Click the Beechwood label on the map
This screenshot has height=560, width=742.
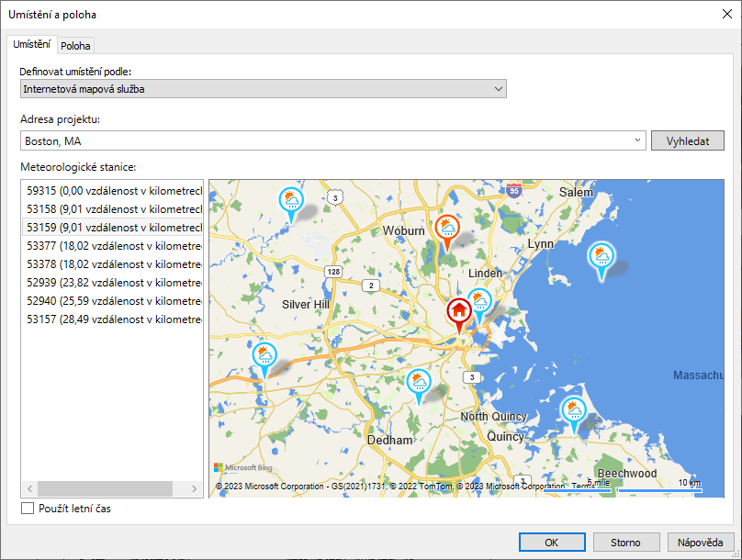pos(627,474)
